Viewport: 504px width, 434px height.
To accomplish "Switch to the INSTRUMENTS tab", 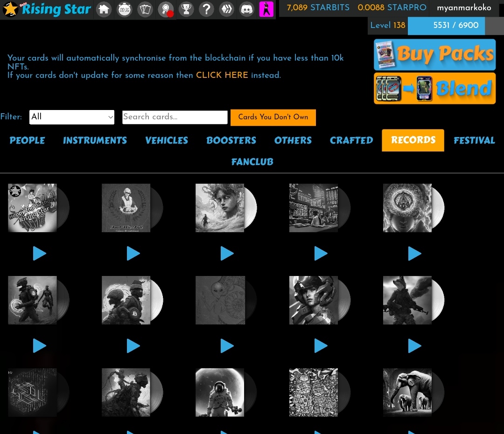I will (x=95, y=140).
